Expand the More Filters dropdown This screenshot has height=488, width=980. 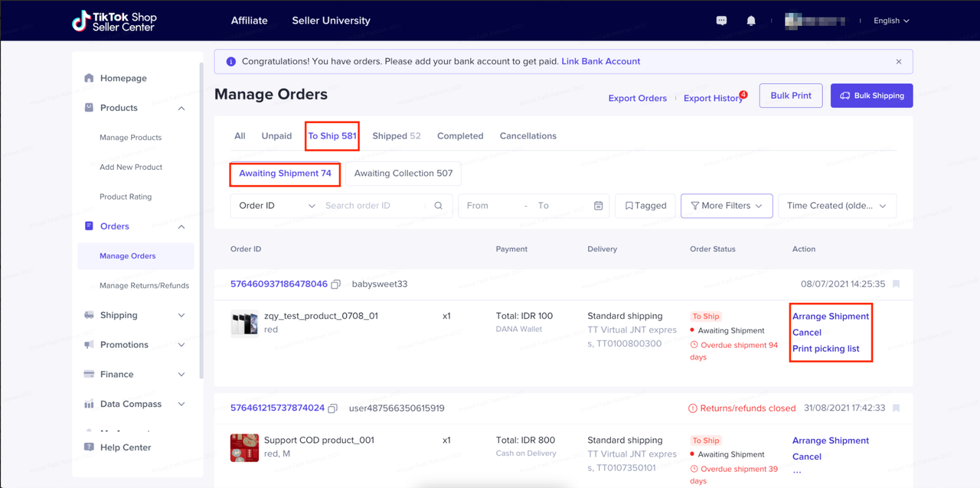click(x=726, y=206)
